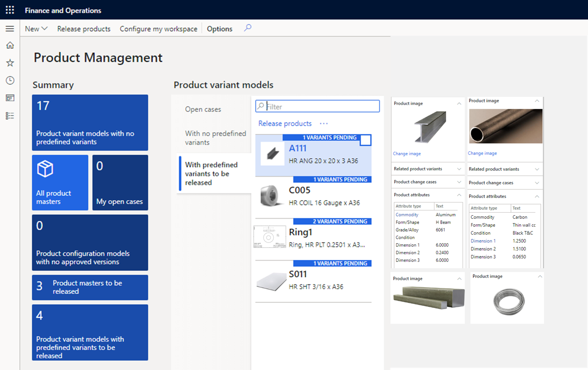Open modules list icon in the sidebar
The height and width of the screenshot is (370, 588).
pos(10,115)
